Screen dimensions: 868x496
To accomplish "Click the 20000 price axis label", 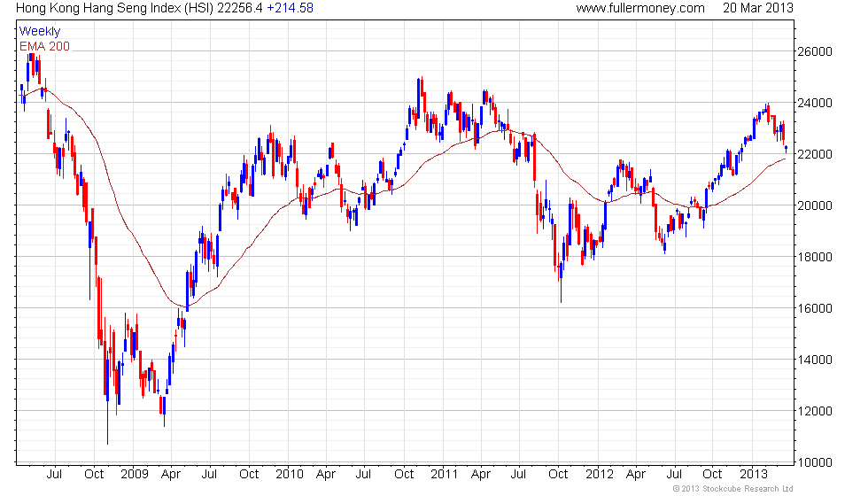I will click(x=814, y=205).
